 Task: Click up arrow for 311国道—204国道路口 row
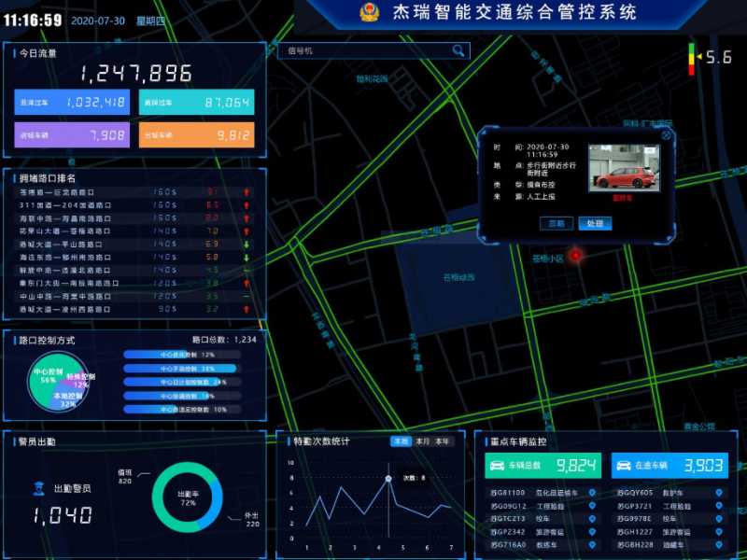247,204
